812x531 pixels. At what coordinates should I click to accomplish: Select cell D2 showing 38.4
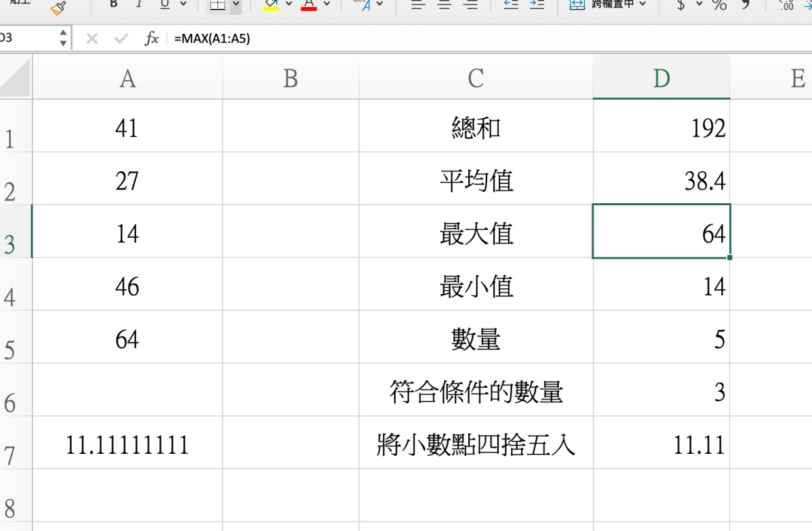click(x=662, y=179)
